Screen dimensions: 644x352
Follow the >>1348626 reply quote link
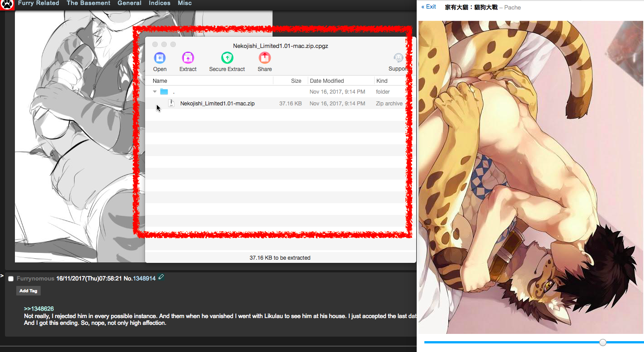[39, 309]
